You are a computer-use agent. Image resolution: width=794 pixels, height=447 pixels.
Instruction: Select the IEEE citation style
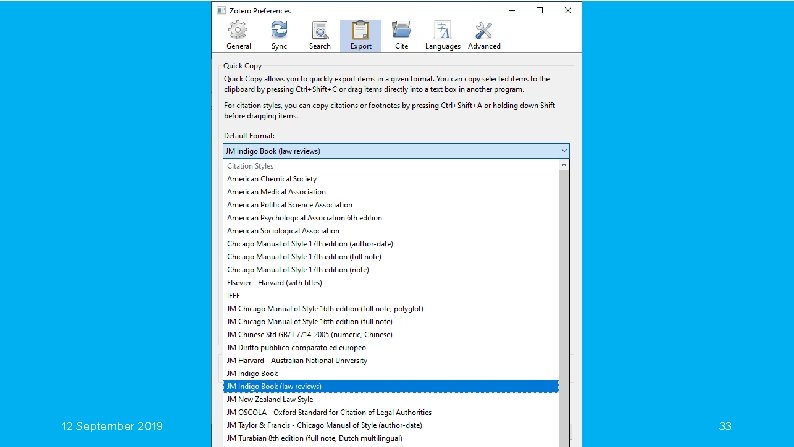tap(390, 296)
